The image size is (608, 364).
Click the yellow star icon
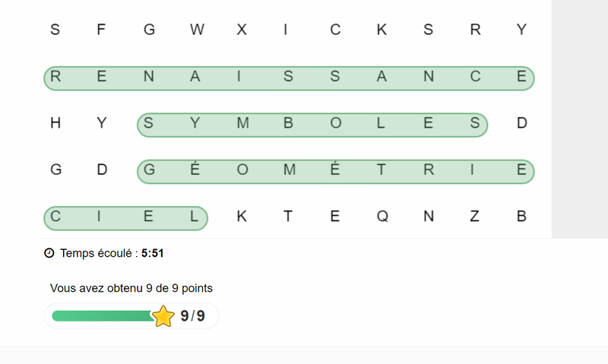163,316
